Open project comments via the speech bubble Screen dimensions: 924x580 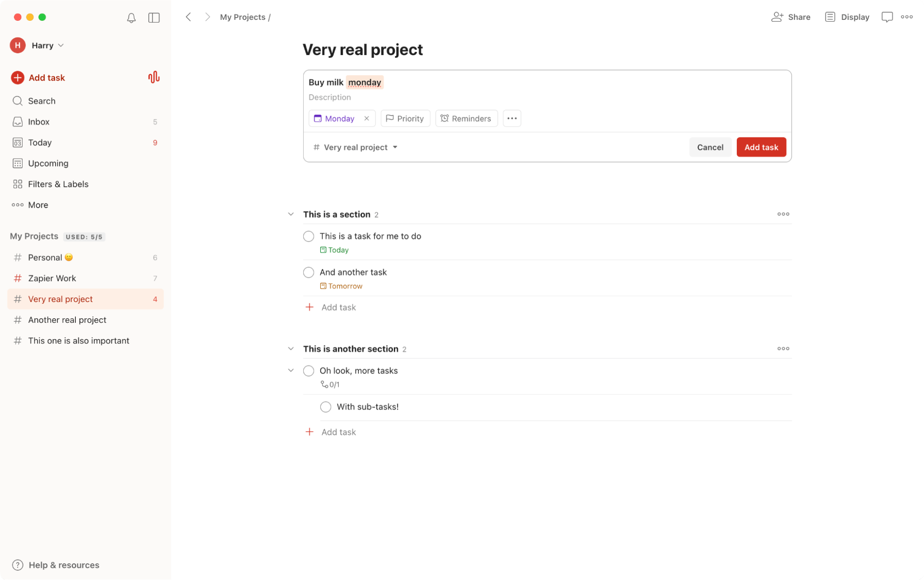pyautogui.click(x=887, y=17)
